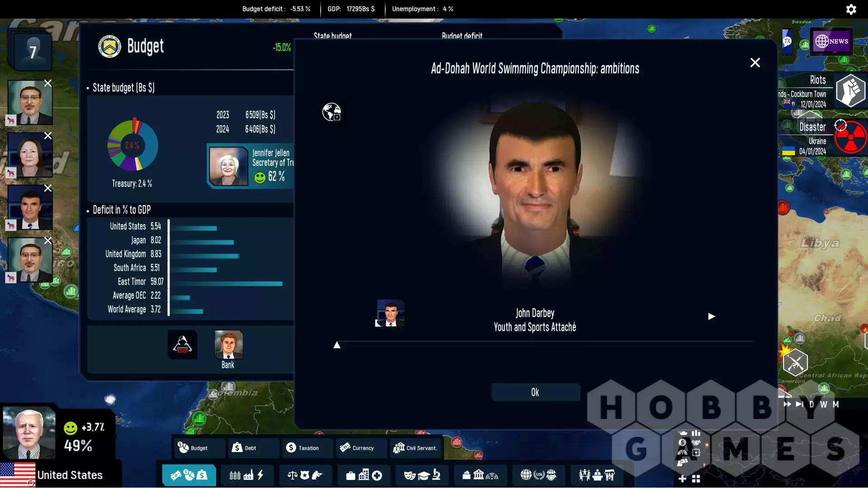This screenshot has width=868, height=488.
Task: Click the military rifle map icon
Action: click(x=795, y=362)
